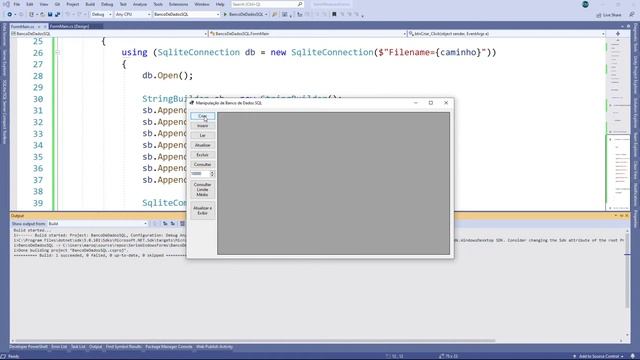Click the magnifier icon in the search box
Screen dimensions: 640x360
pyautogui.click(x=300, y=4)
